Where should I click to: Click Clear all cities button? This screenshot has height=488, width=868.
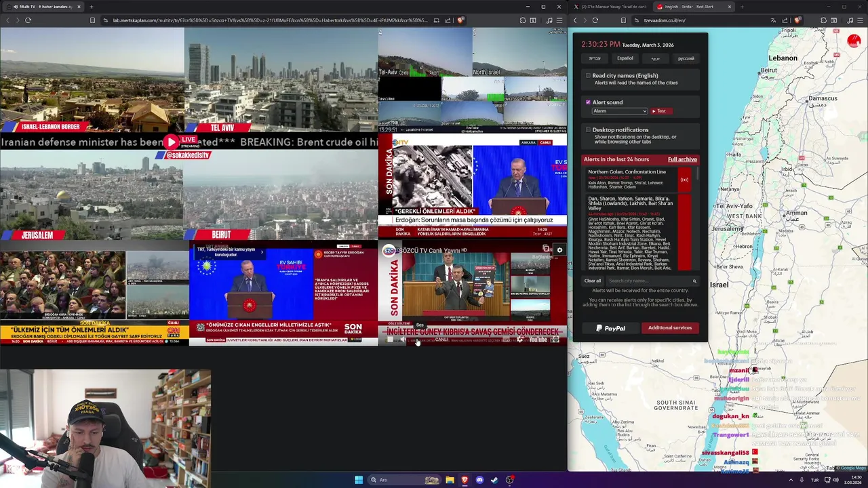pos(593,281)
